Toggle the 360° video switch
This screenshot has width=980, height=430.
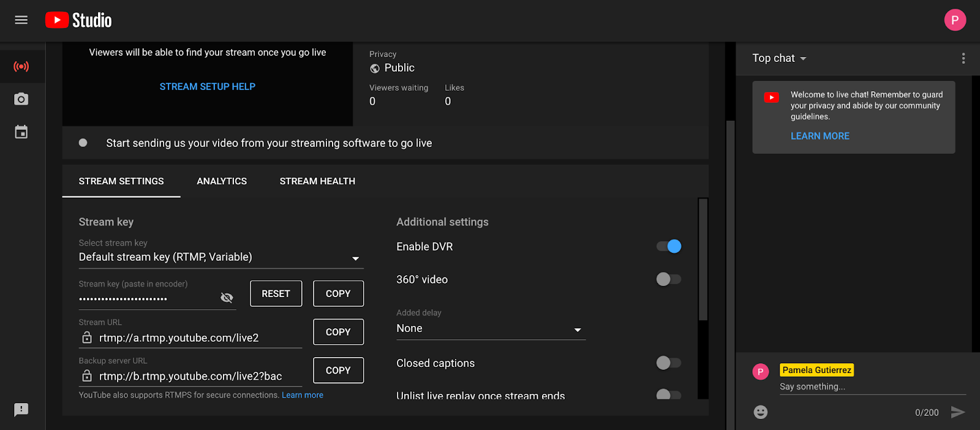(669, 279)
